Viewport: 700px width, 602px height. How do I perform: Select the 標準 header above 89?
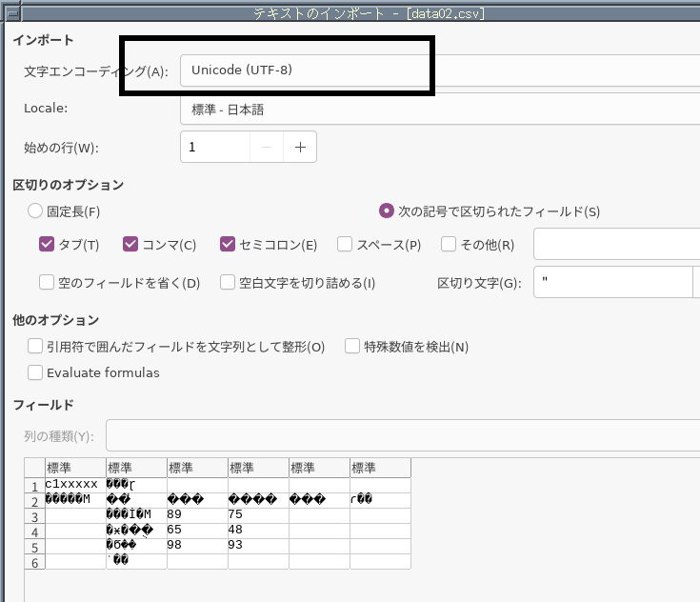pyautogui.click(x=197, y=468)
